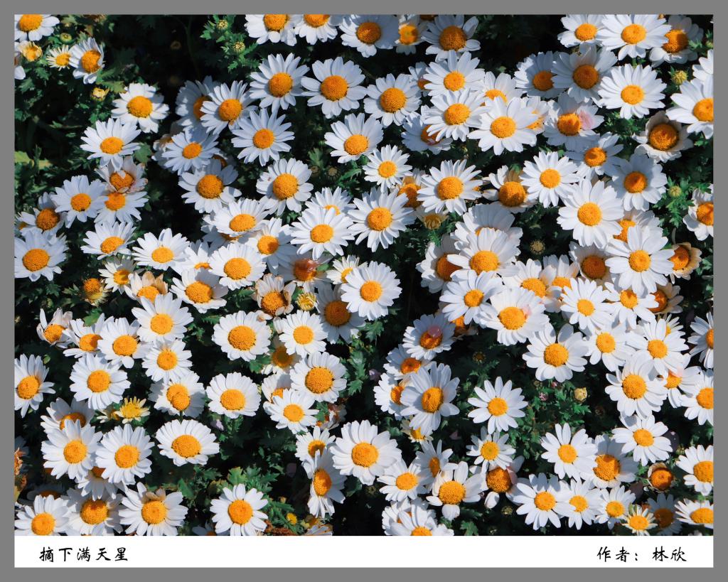Click the character 星 in the title
Screen dimensions: 728x582
tap(121, 555)
